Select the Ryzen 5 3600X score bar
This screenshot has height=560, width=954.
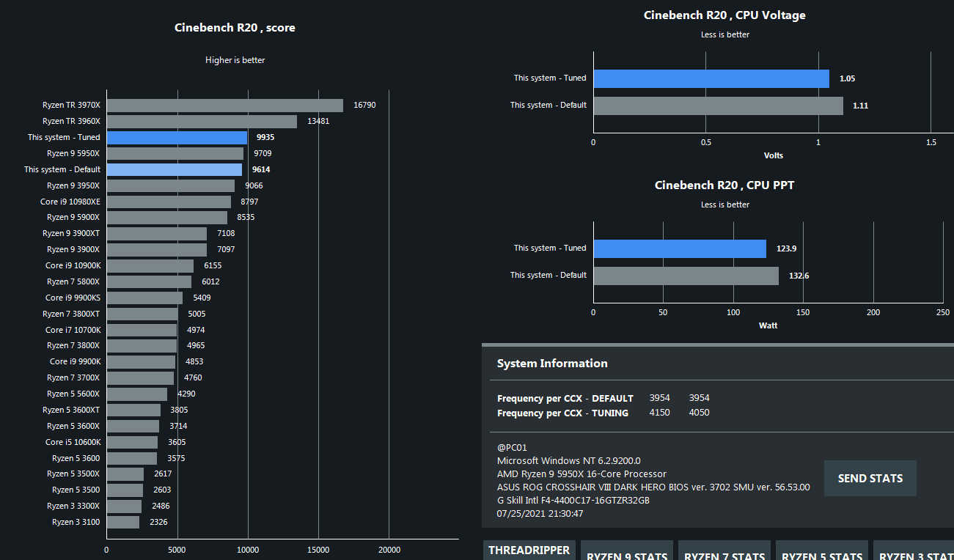click(133, 427)
